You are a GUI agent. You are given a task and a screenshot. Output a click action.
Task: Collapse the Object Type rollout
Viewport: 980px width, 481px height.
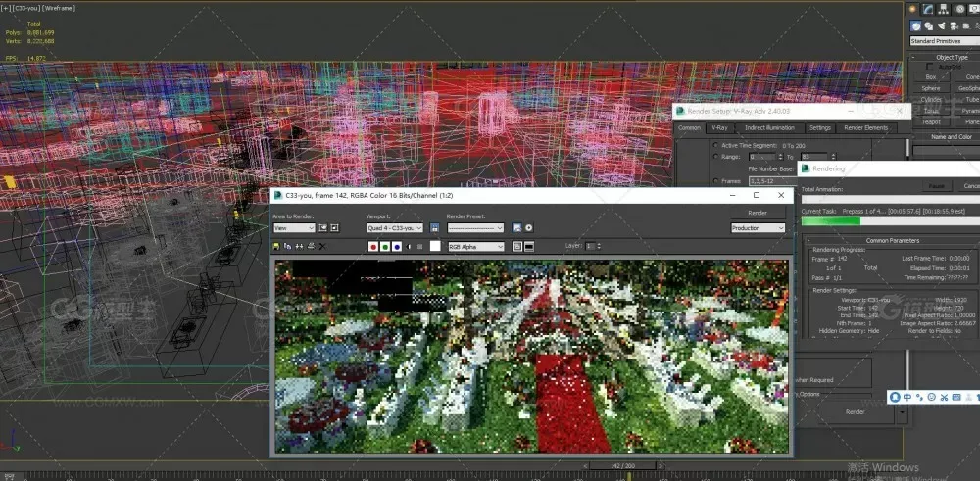(947, 57)
